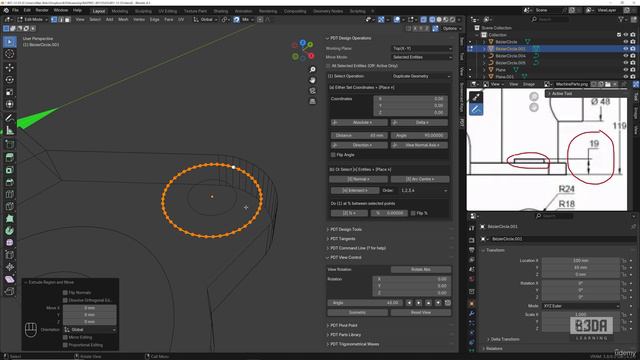Adjust the Distance value field
The height and width of the screenshot is (360, 640).
tap(359, 136)
